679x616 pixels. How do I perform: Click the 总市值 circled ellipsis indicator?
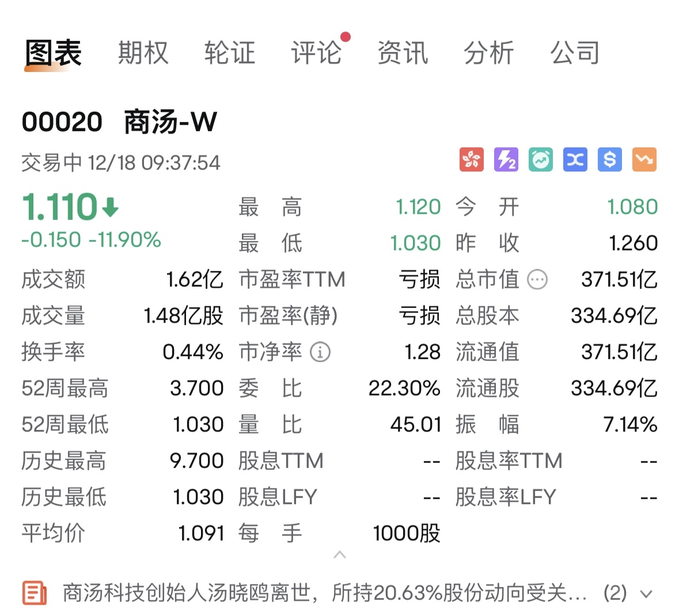click(537, 280)
